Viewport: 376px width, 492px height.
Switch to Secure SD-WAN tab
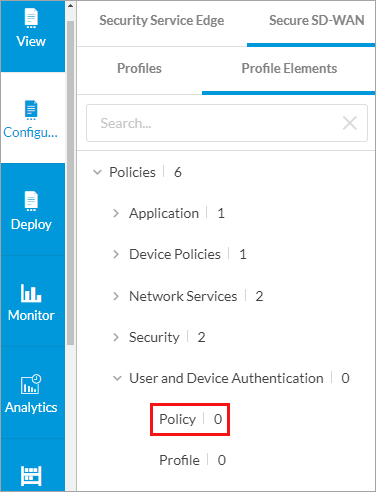pyautogui.click(x=317, y=20)
